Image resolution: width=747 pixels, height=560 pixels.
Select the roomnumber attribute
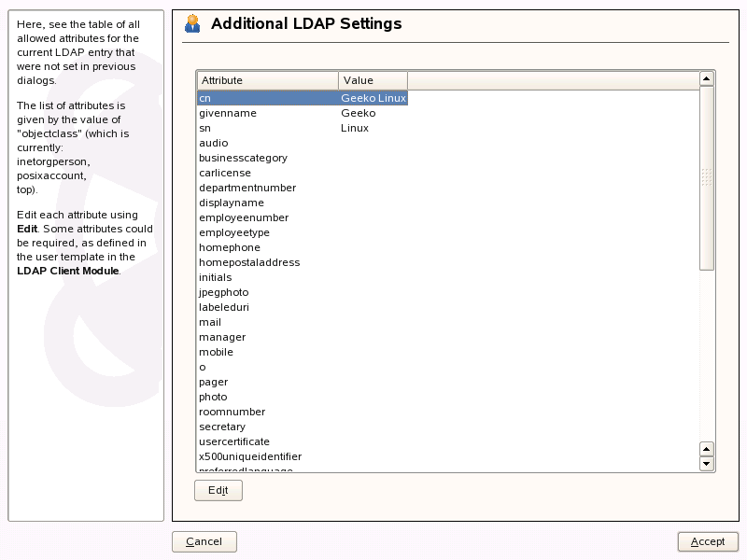click(232, 412)
